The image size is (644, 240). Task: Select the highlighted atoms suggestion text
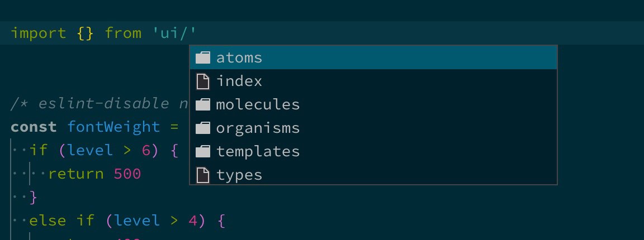pyautogui.click(x=239, y=58)
